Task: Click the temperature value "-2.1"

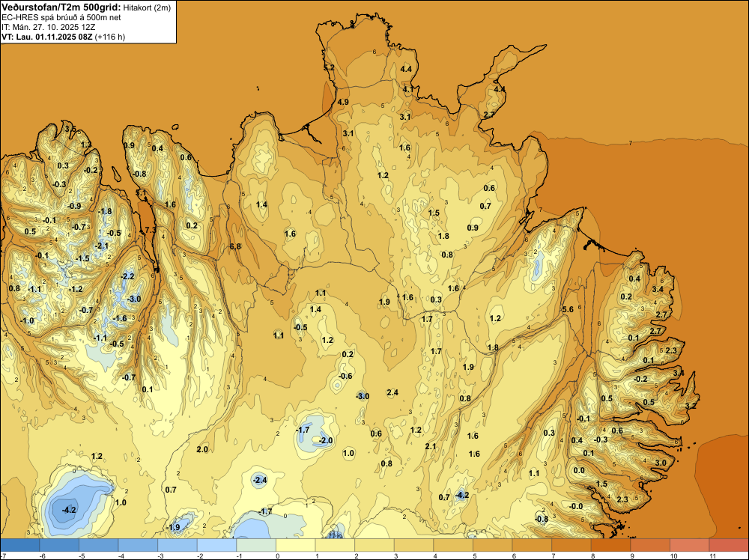Action: click(102, 246)
